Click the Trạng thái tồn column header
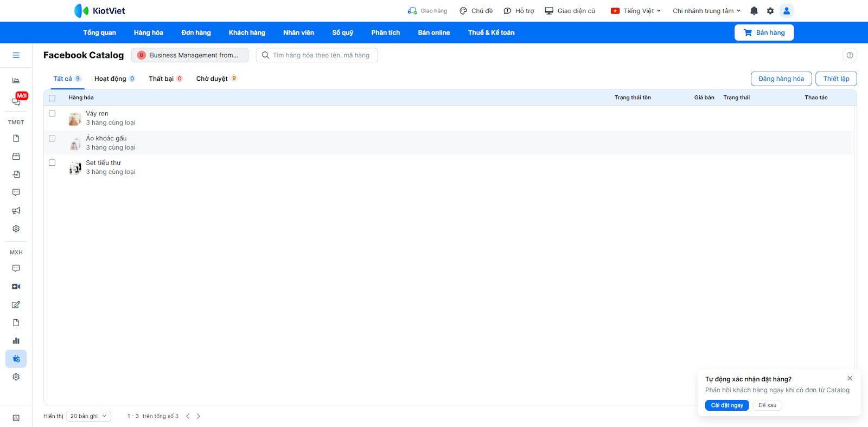 coord(633,98)
